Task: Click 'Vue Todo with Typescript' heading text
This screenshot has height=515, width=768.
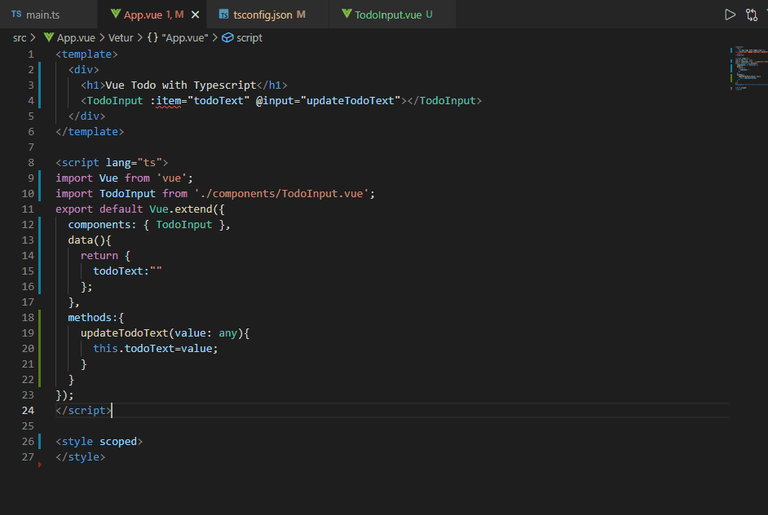Action: click(181, 85)
